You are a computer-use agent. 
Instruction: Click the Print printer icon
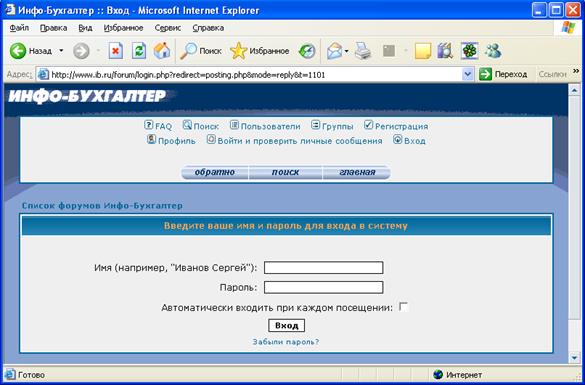pyautogui.click(x=362, y=51)
